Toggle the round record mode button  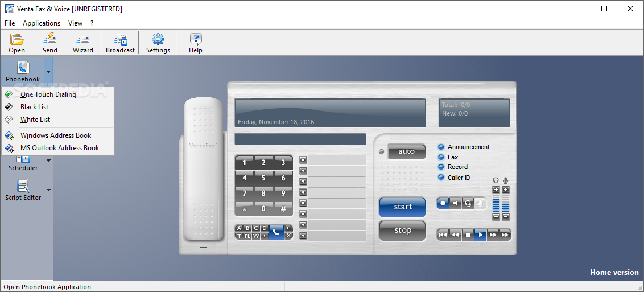443,203
